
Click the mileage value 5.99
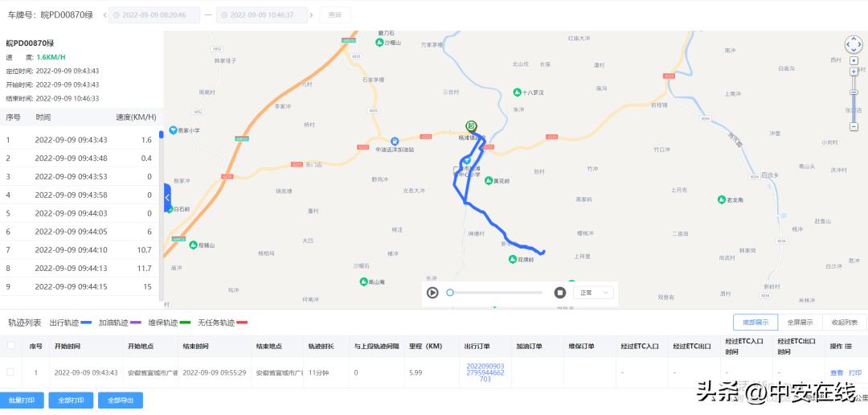click(x=416, y=373)
